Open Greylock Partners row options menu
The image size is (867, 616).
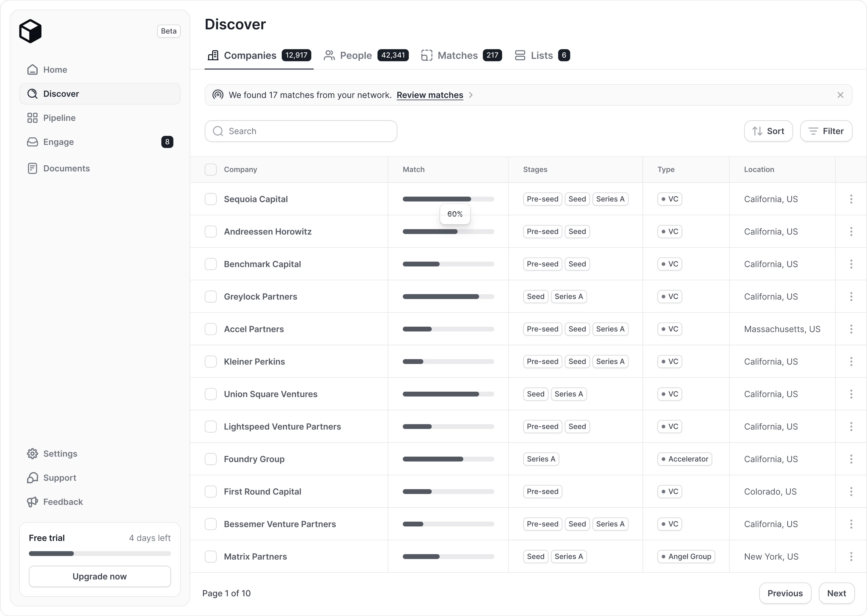coord(851,297)
